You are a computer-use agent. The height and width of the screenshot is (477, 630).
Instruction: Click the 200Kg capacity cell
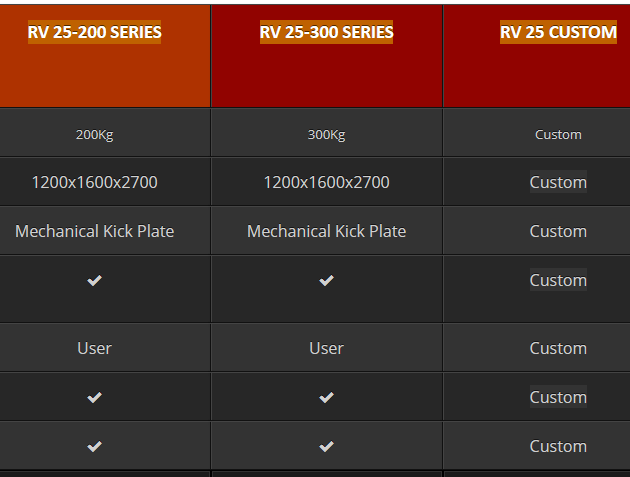[94, 135]
